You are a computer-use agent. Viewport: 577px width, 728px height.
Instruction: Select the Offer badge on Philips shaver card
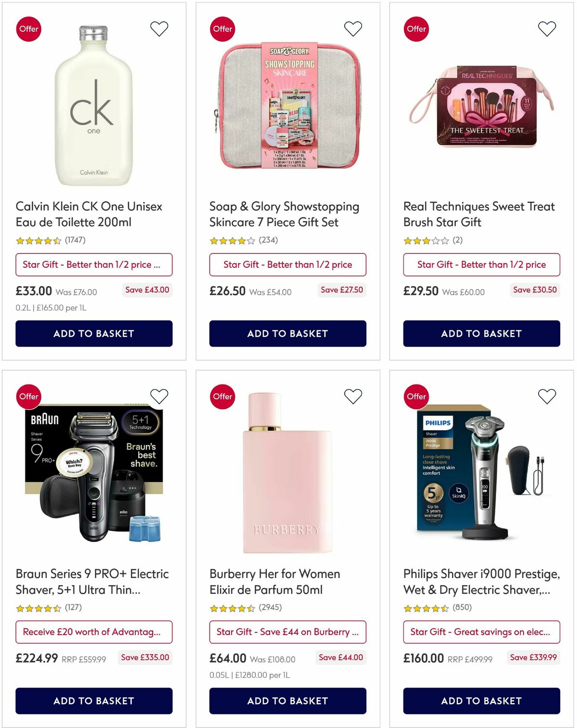point(416,397)
